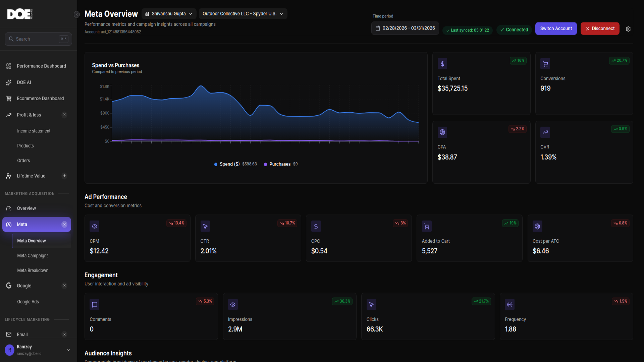Open Income statement page
The width and height of the screenshot is (644, 362).
34,131
